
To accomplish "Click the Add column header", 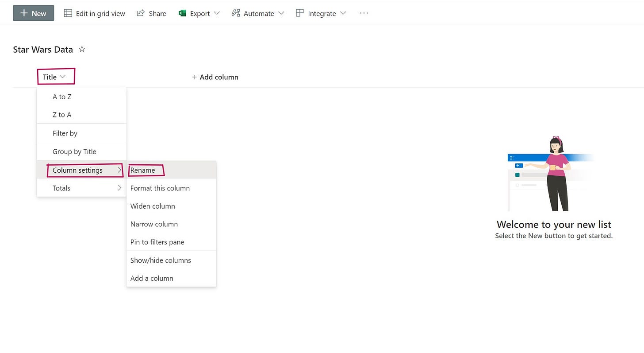I will [215, 77].
